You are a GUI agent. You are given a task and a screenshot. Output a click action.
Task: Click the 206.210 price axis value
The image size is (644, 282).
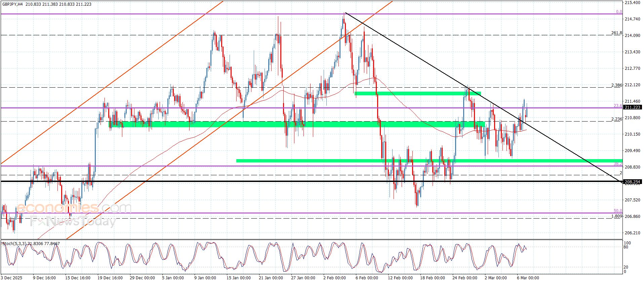[632, 233]
